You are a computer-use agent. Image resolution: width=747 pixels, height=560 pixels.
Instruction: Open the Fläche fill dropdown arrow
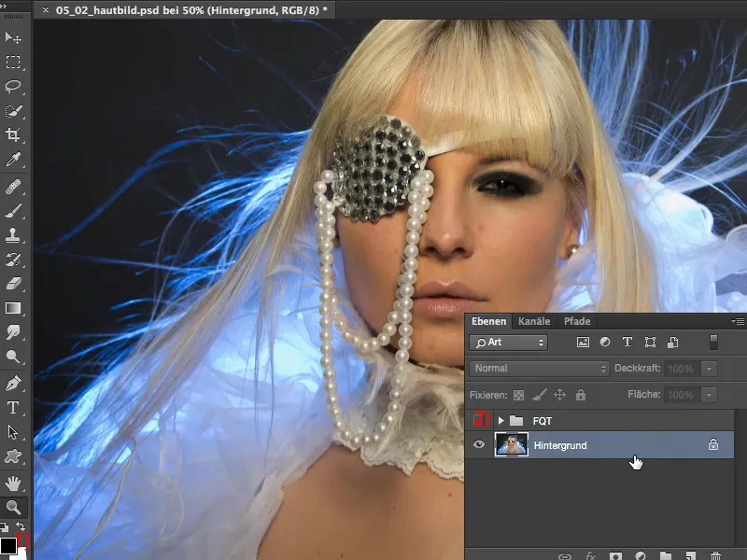click(x=709, y=395)
